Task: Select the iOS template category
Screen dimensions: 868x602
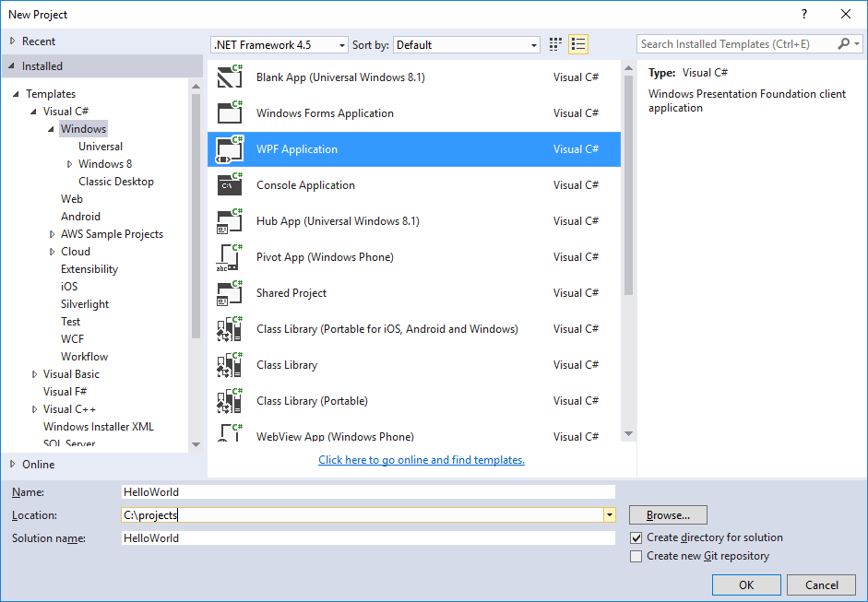Action: (x=69, y=287)
